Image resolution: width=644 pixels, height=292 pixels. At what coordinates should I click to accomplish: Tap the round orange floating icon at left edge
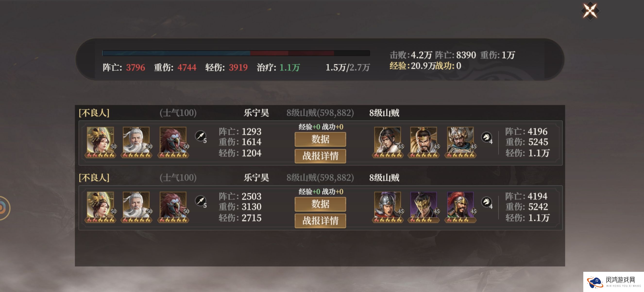3,208
